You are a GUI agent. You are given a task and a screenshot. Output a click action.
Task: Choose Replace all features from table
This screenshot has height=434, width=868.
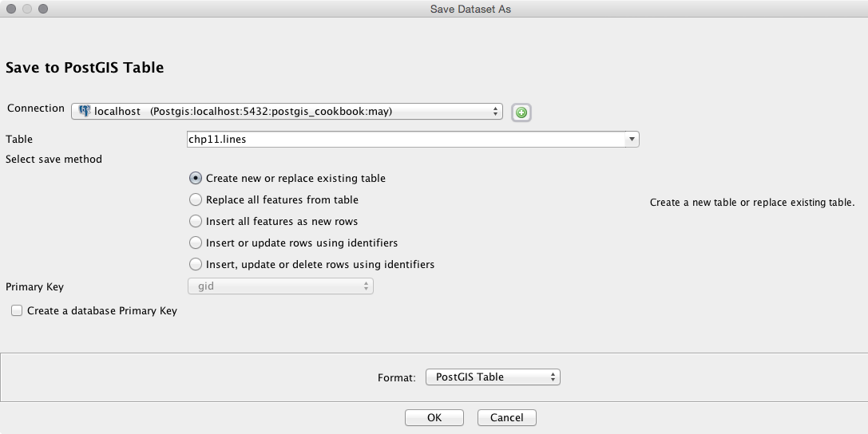click(196, 200)
